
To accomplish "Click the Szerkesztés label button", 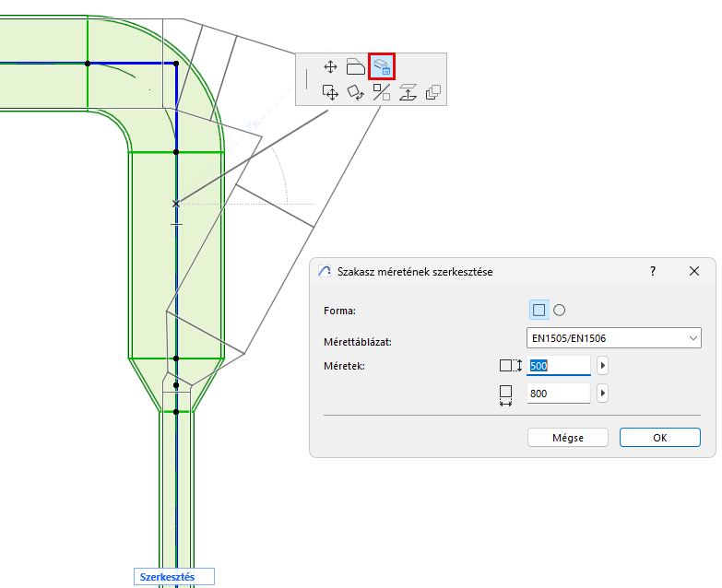I will click(174, 577).
